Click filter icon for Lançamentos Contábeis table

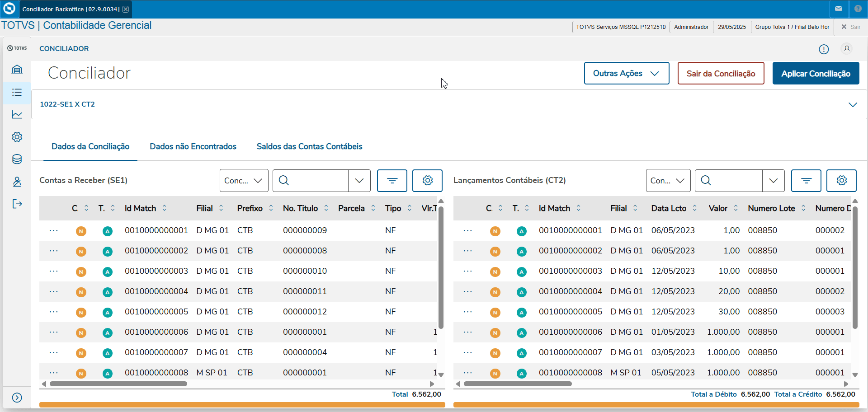[806, 181]
